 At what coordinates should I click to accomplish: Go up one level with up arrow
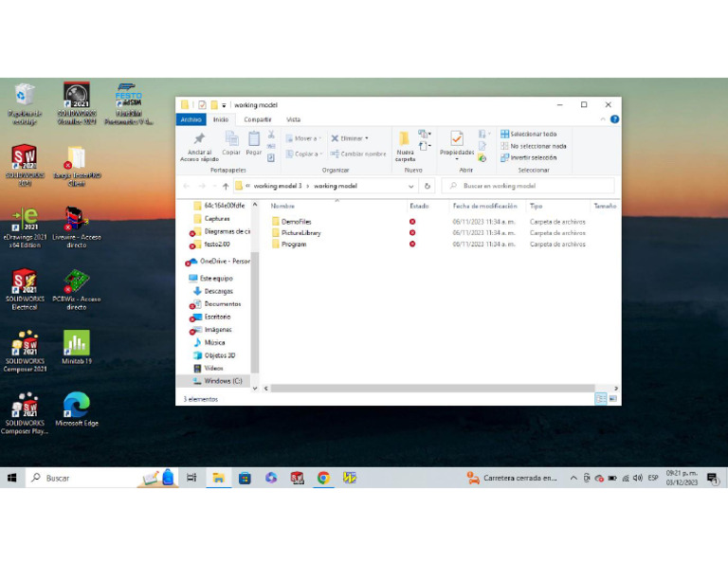pyautogui.click(x=225, y=187)
